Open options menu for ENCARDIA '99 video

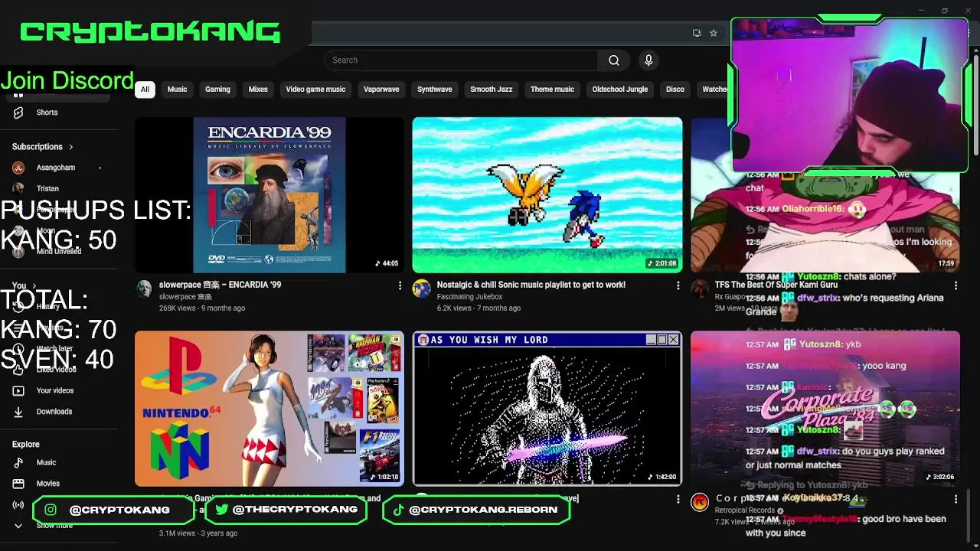click(400, 285)
